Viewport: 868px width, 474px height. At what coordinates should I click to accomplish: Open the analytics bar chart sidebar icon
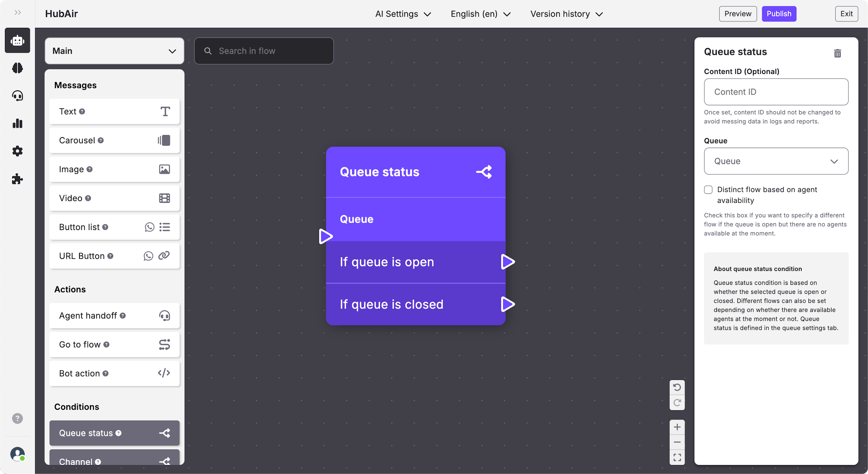(x=17, y=124)
